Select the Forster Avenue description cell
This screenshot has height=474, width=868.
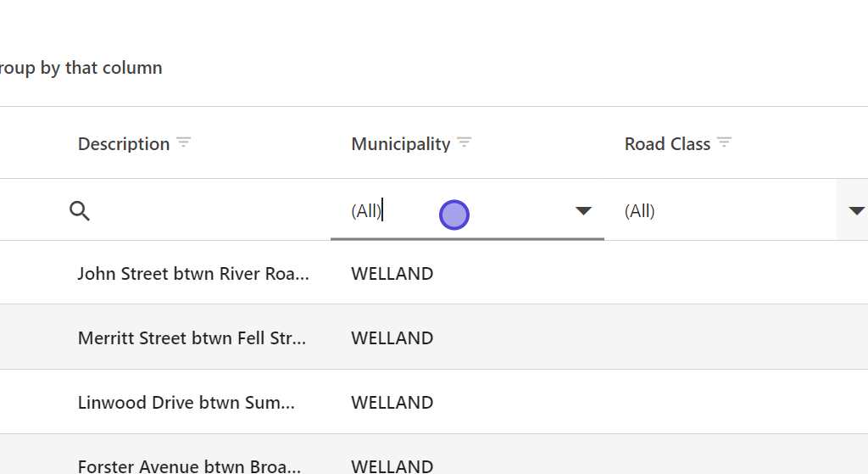[189, 466]
